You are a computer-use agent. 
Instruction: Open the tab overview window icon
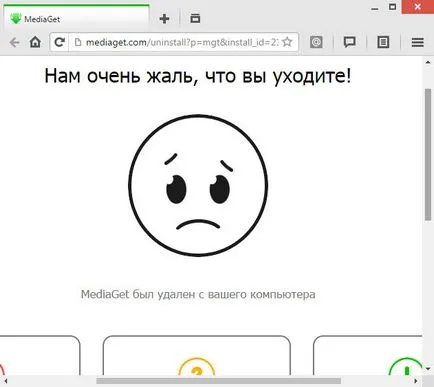click(x=195, y=18)
